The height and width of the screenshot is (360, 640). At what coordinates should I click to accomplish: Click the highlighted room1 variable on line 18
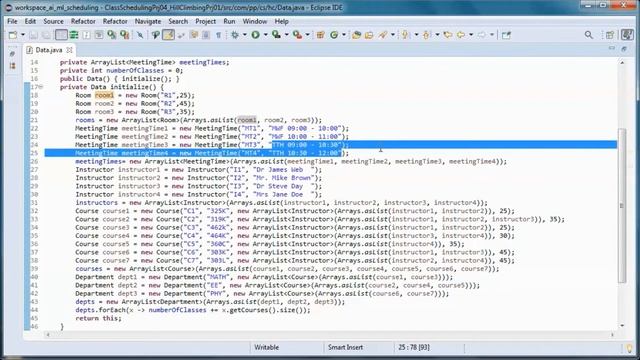104,95
